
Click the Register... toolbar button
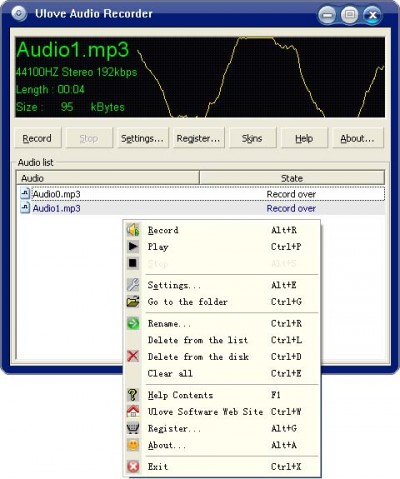[198, 138]
